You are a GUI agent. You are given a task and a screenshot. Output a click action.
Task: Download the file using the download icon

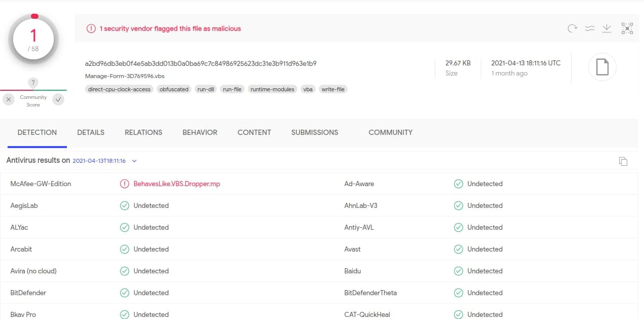coord(607,29)
